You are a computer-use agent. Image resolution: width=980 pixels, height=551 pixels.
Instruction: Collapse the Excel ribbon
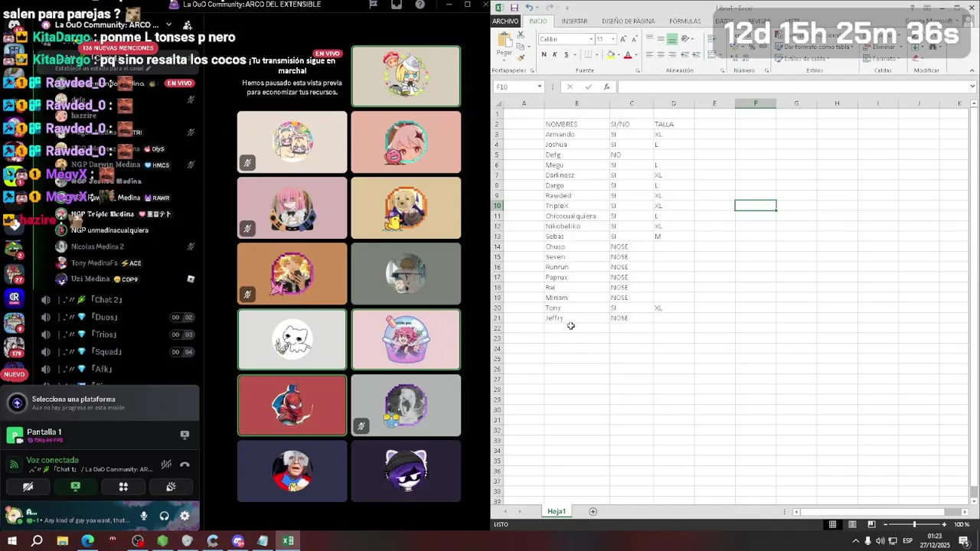pos(972,70)
